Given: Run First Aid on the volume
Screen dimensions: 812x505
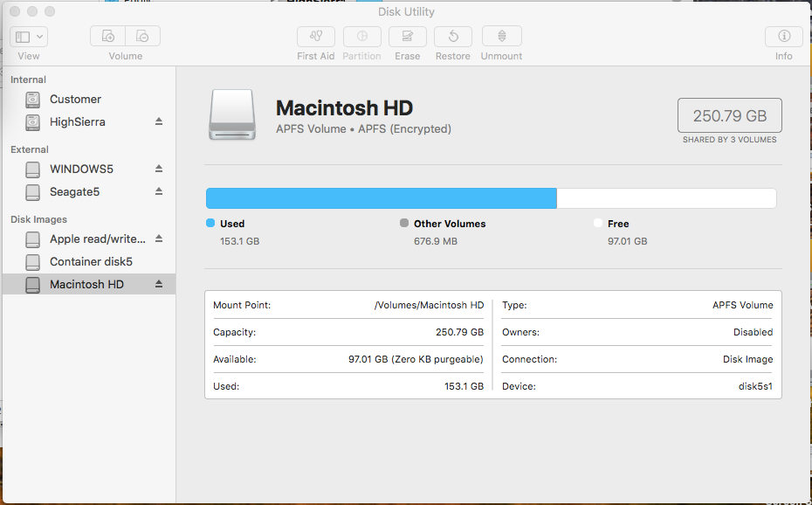Looking at the screenshot, I should pyautogui.click(x=316, y=37).
